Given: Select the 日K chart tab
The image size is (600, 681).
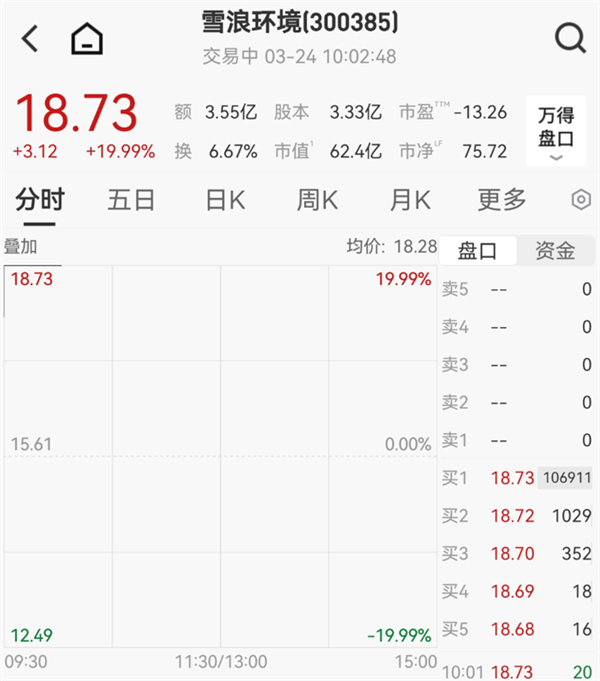Looking at the screenshot, I should 224,200.
